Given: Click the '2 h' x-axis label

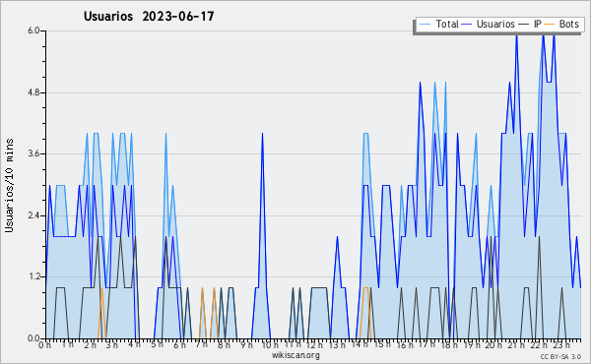Looking at the screenshot, I should pyautogui.click(x=90, y=345).
